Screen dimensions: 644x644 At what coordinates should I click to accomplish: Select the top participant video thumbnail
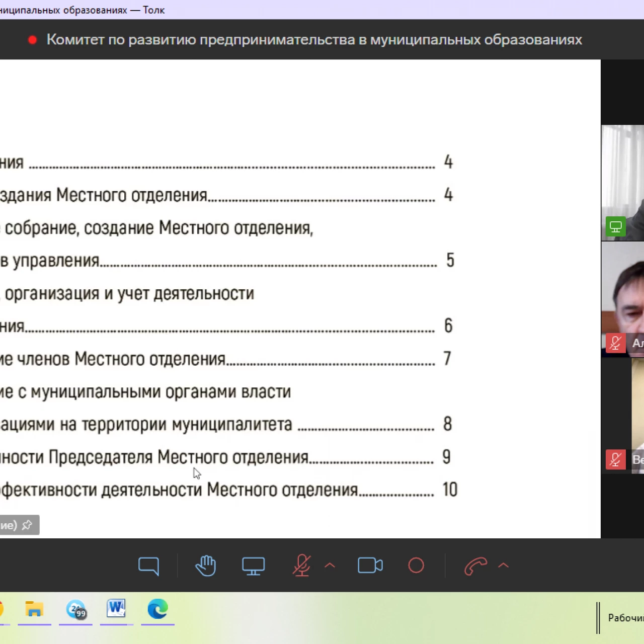point(623,182)
